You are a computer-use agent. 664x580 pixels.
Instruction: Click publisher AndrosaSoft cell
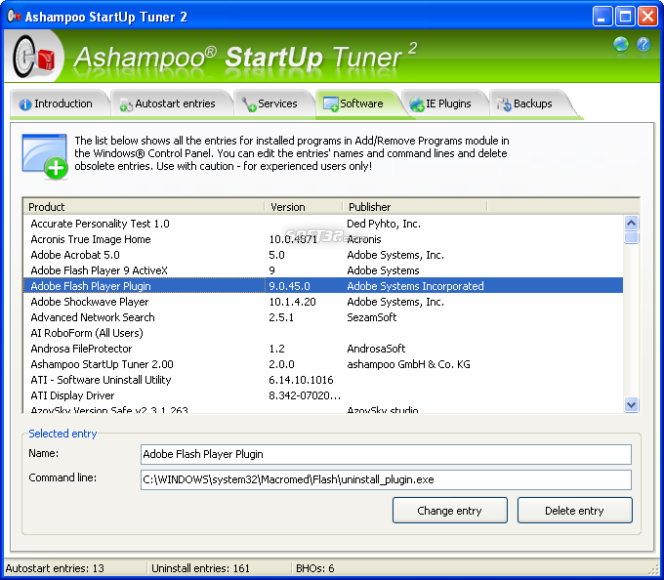[x=376, y=349]
